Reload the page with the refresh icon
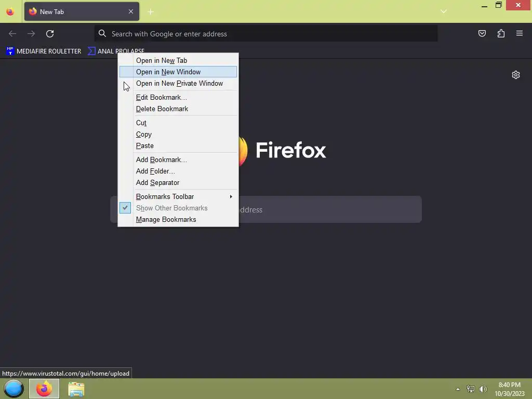Image resolution: width=532 pixels, height=399 pixels. [x=50, y=34]
